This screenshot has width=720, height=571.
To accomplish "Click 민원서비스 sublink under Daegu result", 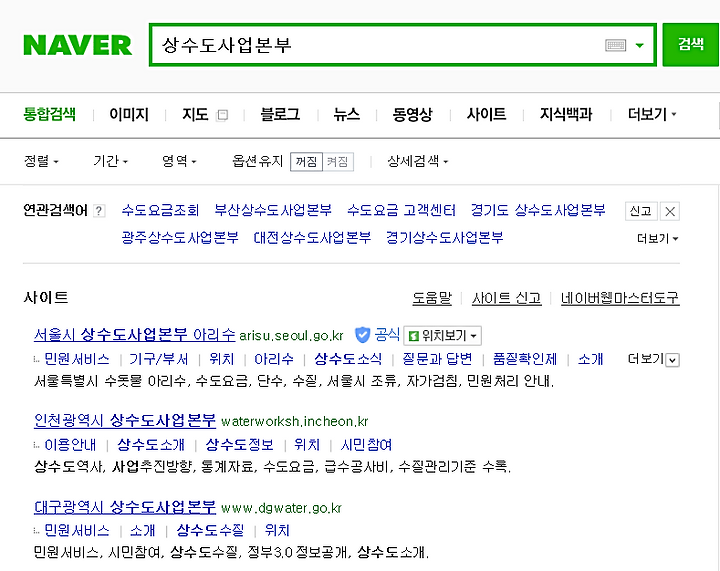I will [77, 531].
